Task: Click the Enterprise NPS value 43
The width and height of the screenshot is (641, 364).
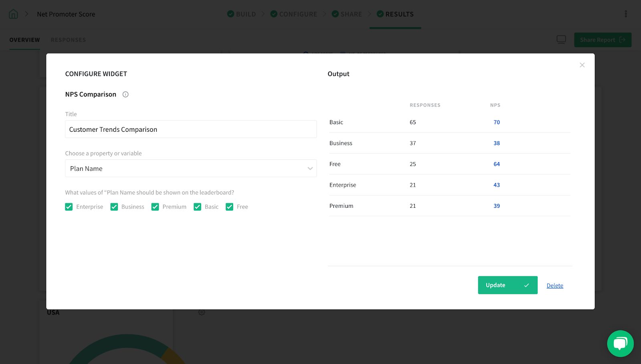Action: tap(497, 185)
